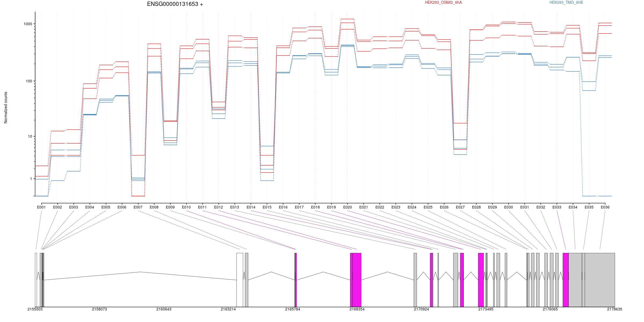This screenshot has height=322, width=644.
Task: Click genomic coordinate 2170924
Action: click(x=421, y=309)
